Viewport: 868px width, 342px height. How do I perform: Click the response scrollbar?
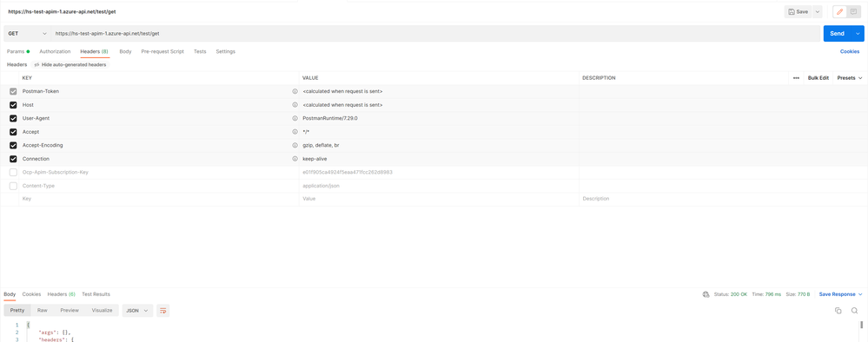coord(862,325)
